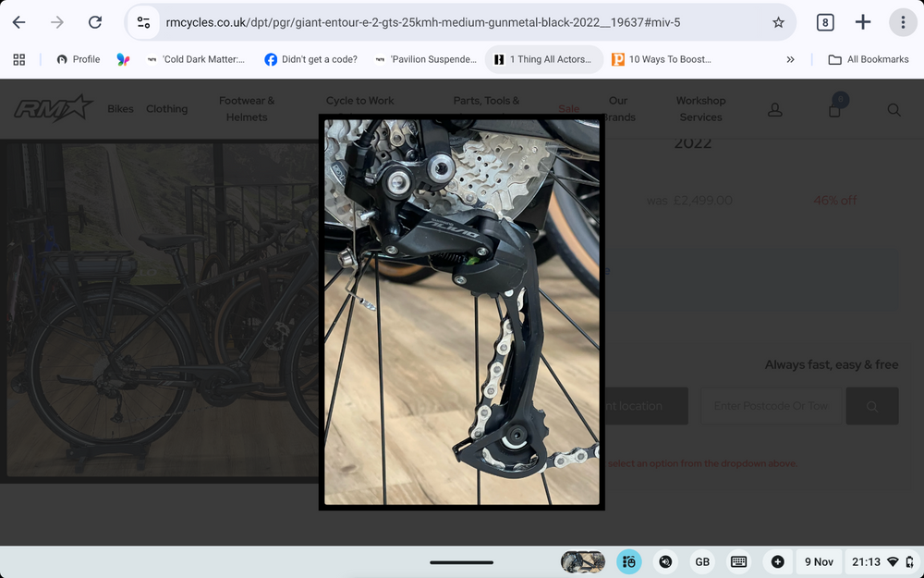
Task: Open the shopping basket icon
Action: click(x=835, y=109)
